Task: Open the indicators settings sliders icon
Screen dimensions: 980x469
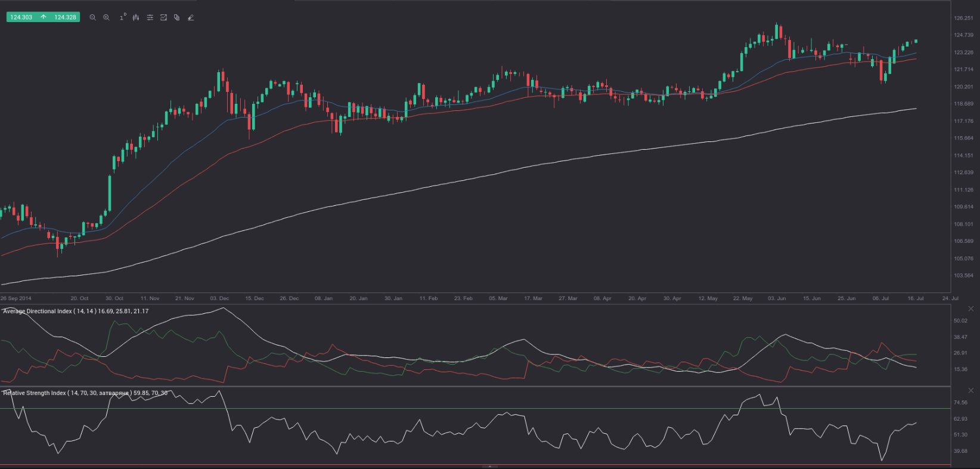Action: 150,17
